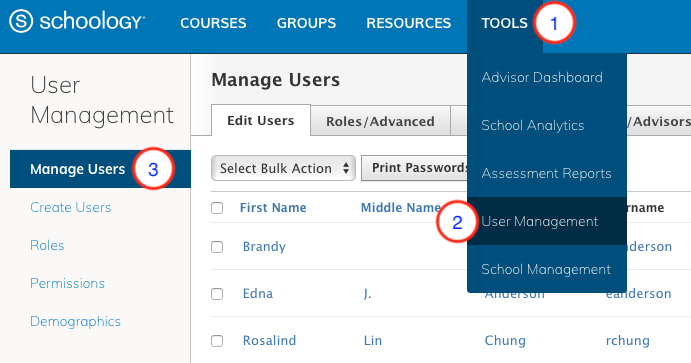Open Assessment Reports from the menu
The height and width of the screenshot is (363, 691).
(547, 173)
